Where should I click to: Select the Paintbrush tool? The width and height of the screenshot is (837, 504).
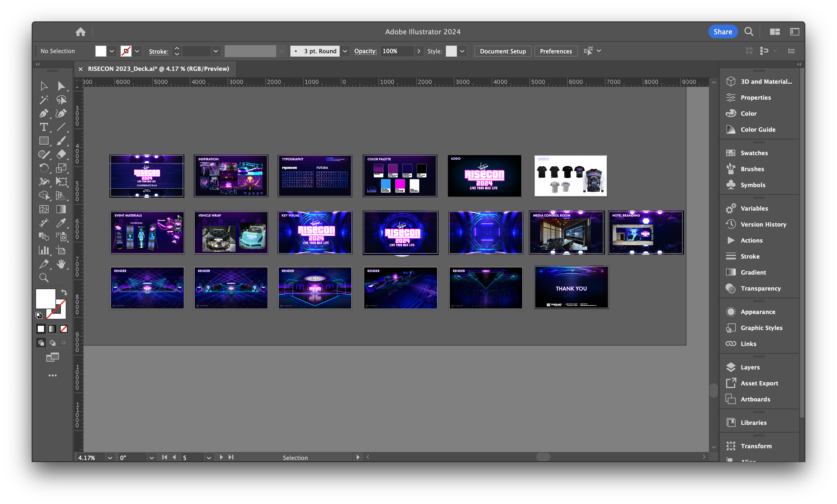click(61, 141)
